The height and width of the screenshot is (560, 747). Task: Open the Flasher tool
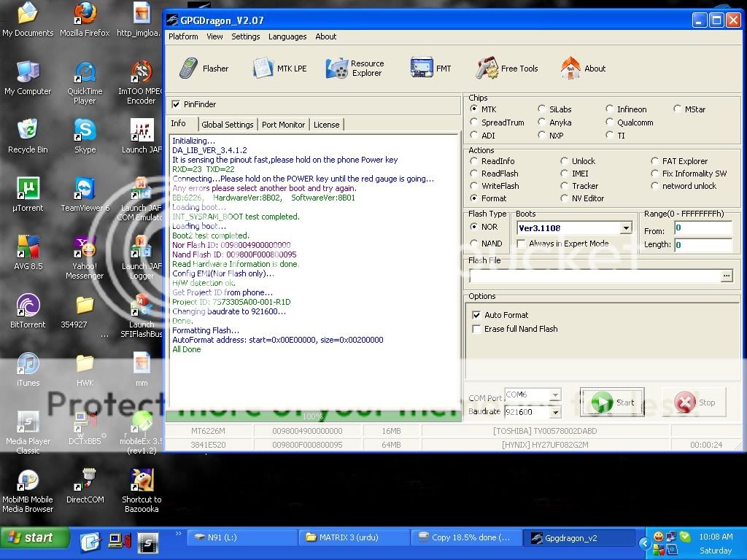[204, 69]
